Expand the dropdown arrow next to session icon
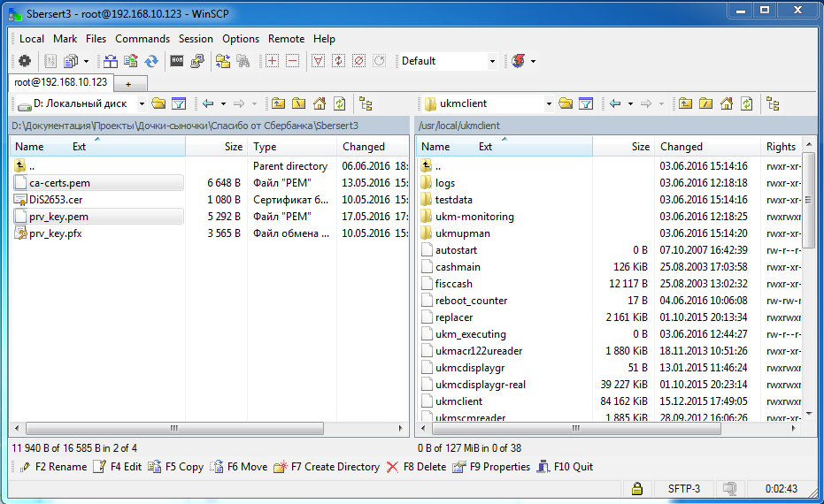 pos(533,61)
